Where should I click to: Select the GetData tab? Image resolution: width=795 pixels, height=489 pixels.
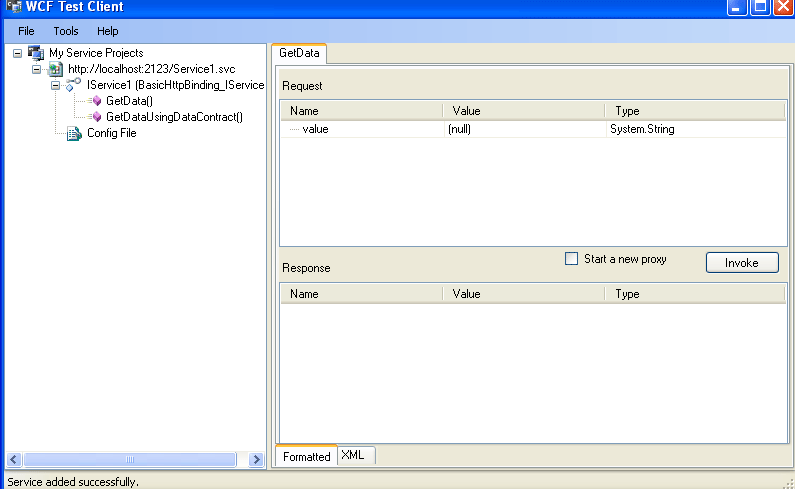click(x=299, y=53)
